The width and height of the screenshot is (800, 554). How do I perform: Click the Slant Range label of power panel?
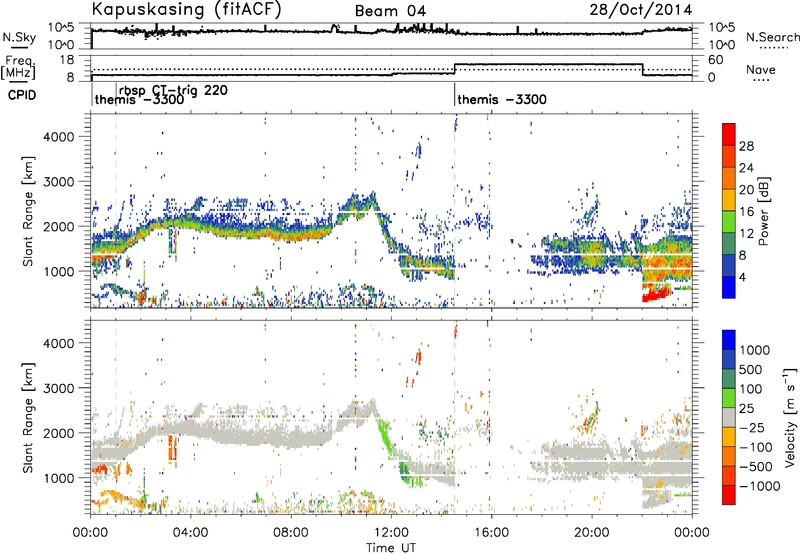pos(28,211)
